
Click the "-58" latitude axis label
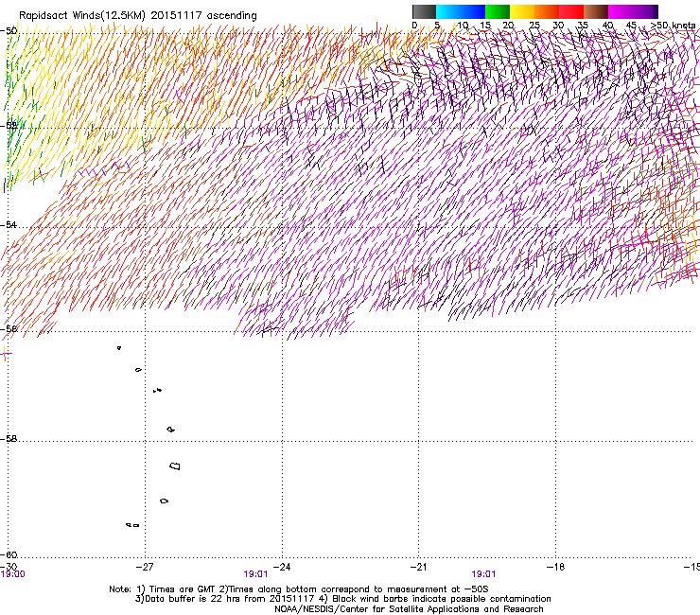9,439
